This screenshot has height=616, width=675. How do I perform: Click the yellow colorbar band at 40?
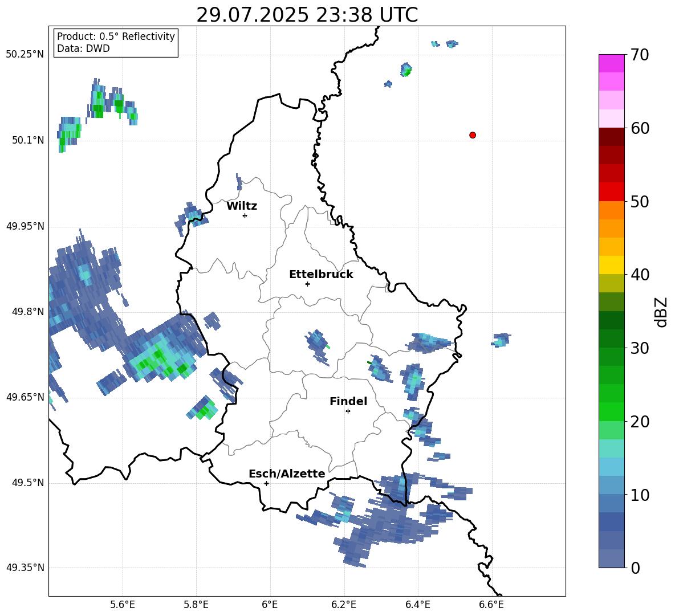tap(611, 265)
